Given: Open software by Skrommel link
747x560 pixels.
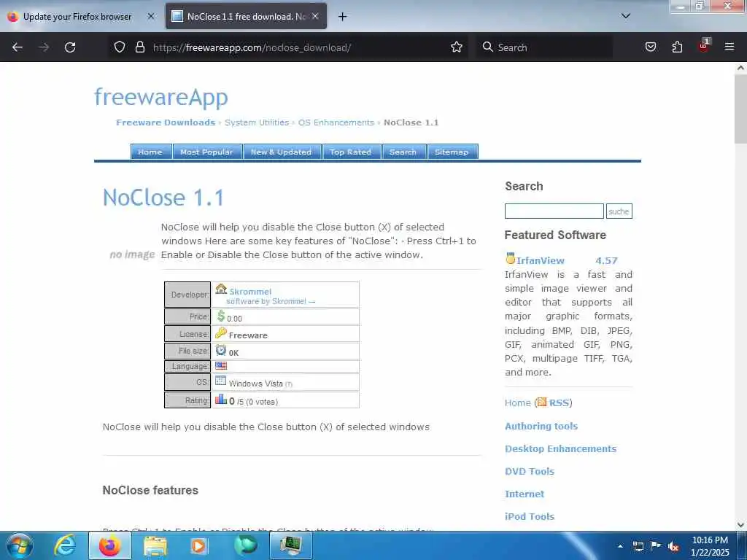Looking at the screenshot, I should (x=270, y=301).
